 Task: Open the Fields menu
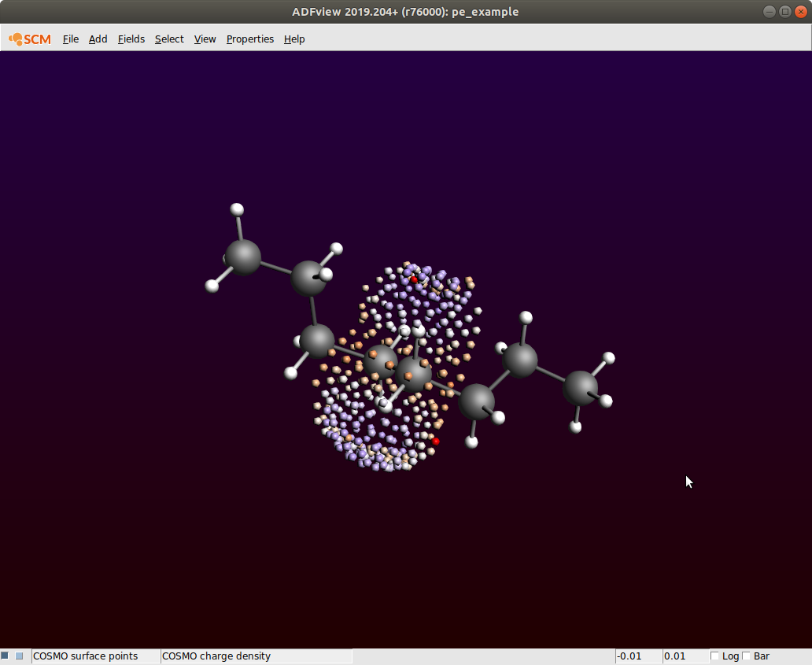click(x=131, y=39)
